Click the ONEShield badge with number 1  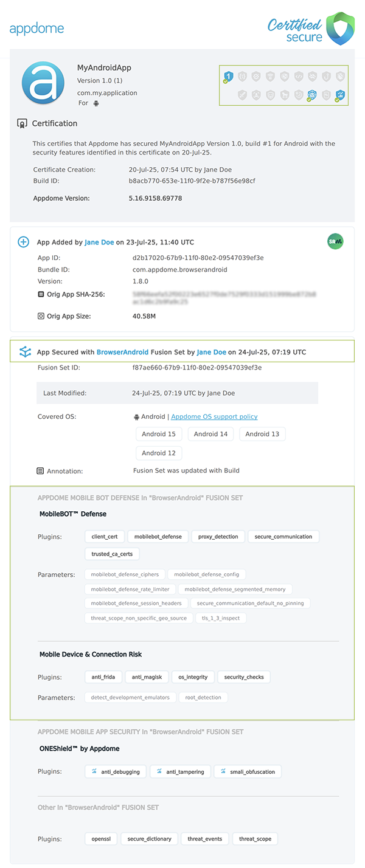coord(228,76)
